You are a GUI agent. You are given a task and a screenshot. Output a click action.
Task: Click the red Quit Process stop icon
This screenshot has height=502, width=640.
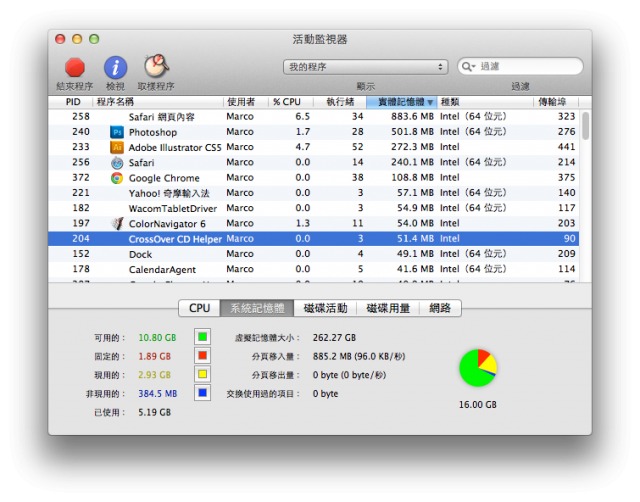75,67
